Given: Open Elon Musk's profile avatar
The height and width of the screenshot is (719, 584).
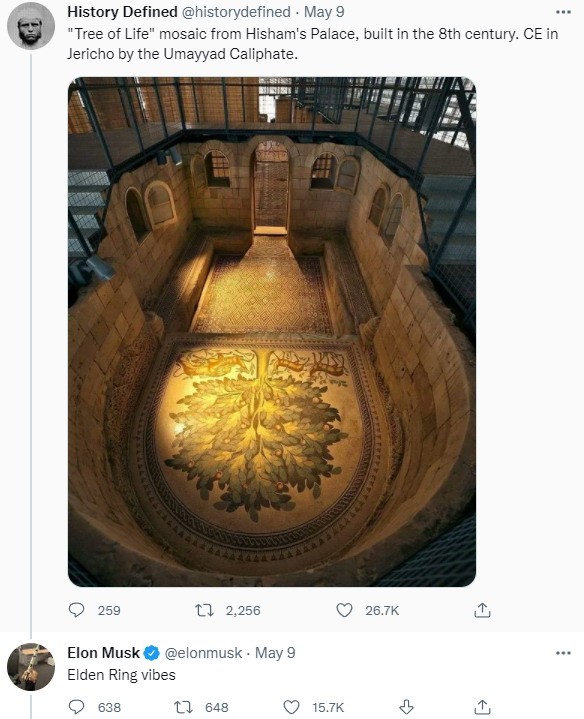Looking at the screenshot, I should pyautogui.click(x=31, y=667).
